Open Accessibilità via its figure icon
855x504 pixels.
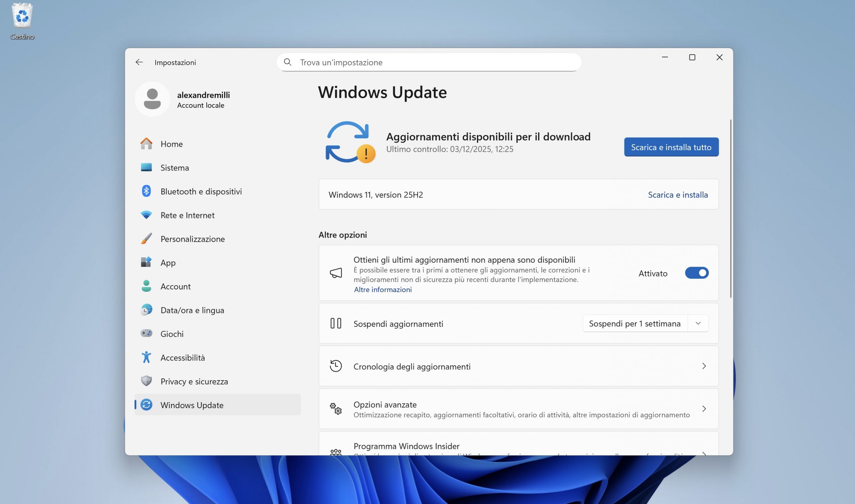coord(146,357)
